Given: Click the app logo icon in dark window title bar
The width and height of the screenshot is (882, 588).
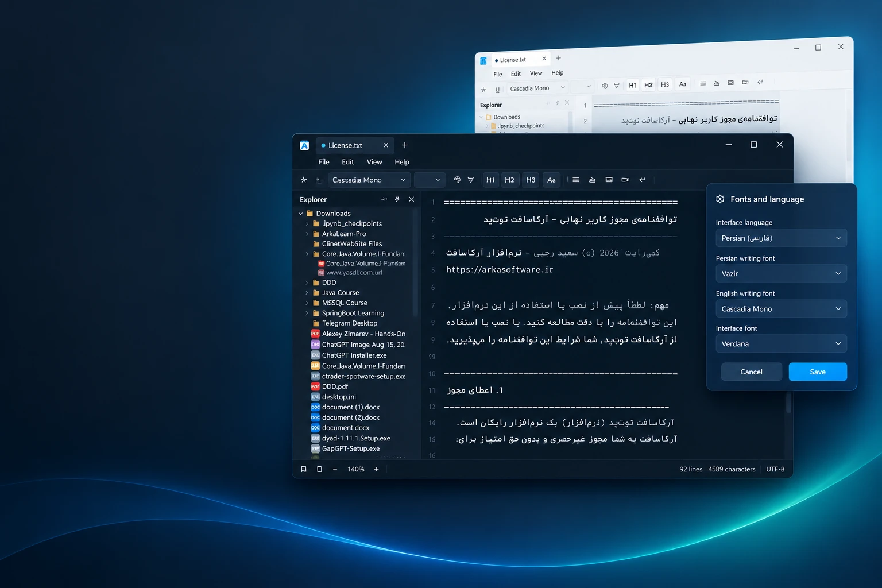Looking at the screenshot, I should point(304,145).
